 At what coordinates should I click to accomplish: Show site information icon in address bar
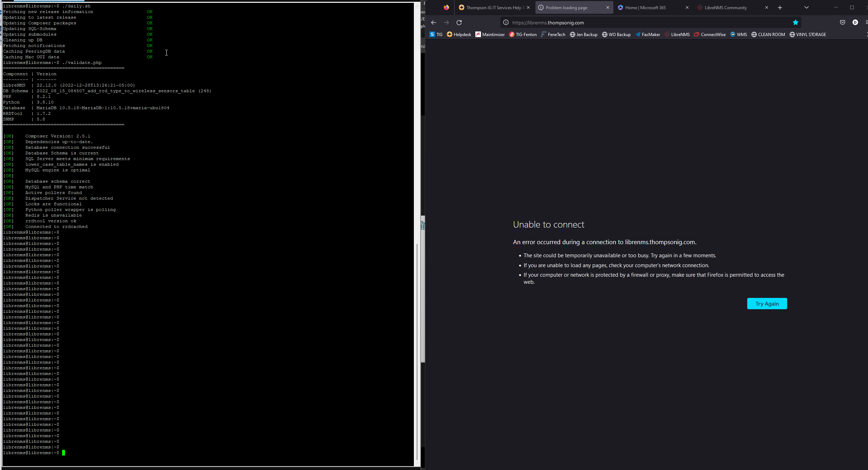pyautogui.click(x=506, y=23)
